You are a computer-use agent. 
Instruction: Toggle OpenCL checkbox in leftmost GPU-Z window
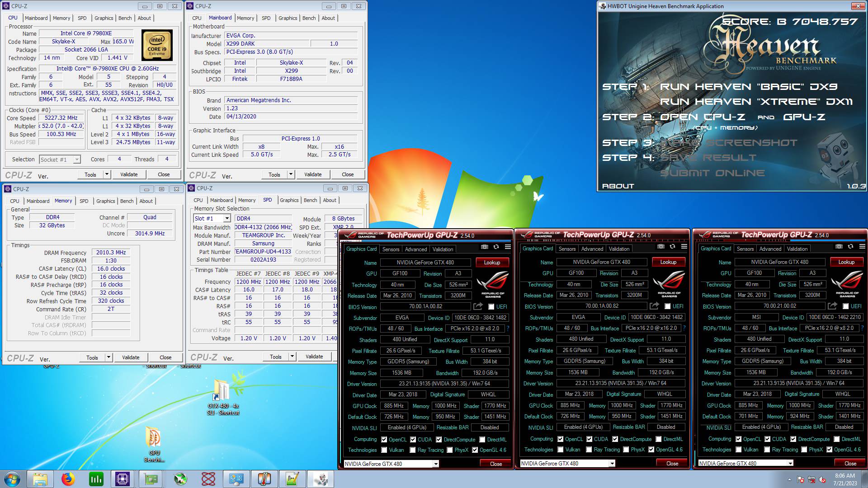384,440
